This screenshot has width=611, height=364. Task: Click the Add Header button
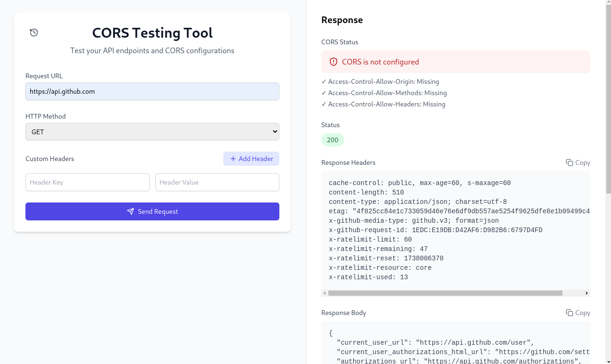(x=251, y=159)
